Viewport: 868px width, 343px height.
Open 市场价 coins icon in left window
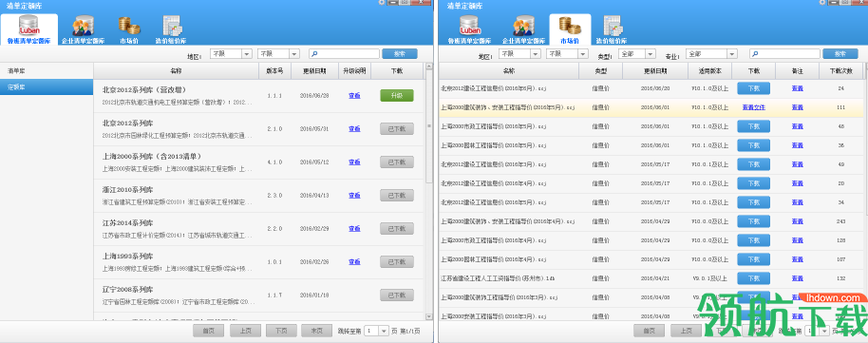(129, 29)
